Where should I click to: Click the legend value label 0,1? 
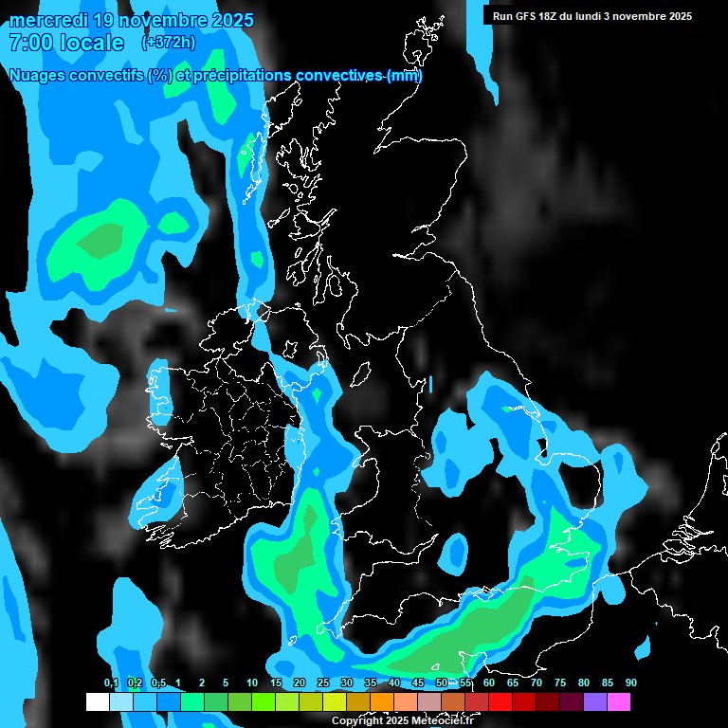pos(111,682)
